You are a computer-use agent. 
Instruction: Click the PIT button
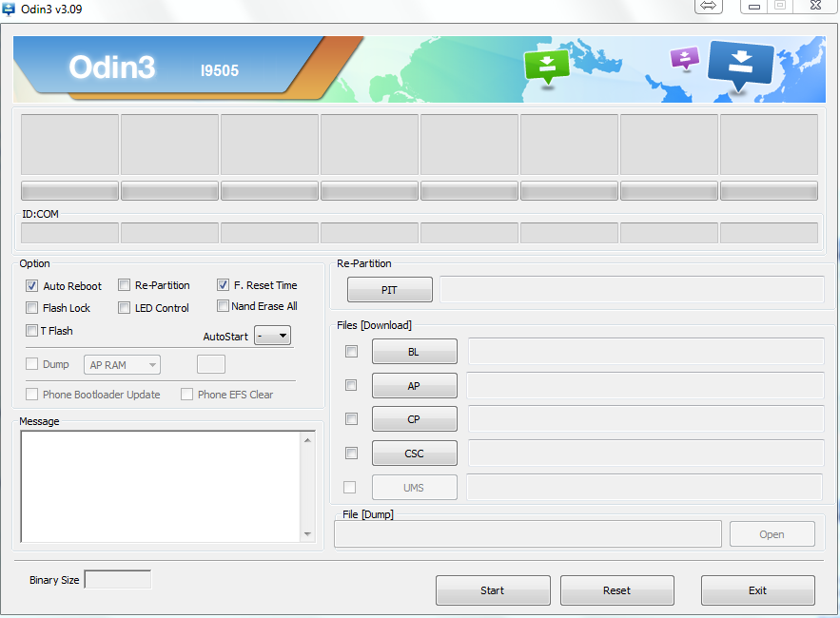pos(389,290)
